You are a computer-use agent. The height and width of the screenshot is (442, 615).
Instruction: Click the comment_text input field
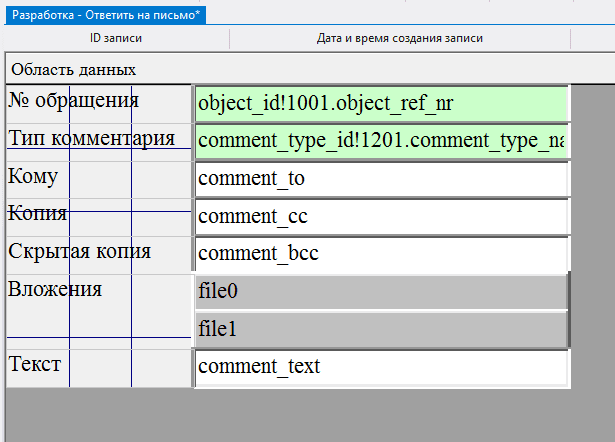(x=381, y=366)
